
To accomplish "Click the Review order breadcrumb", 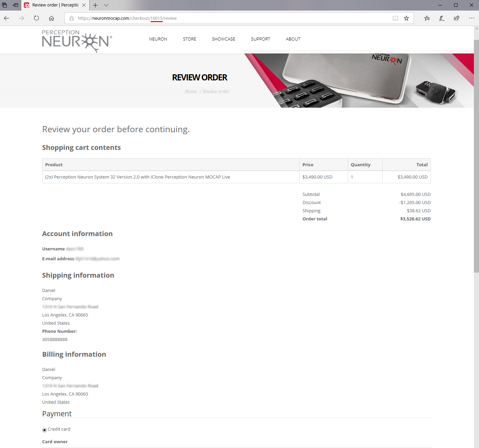I will [x=216, y=91].
